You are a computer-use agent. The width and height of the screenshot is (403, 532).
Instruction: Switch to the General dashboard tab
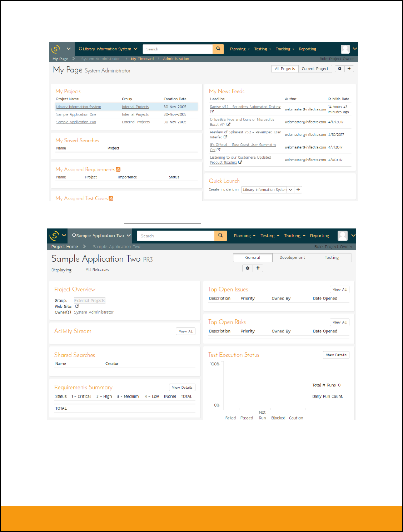click(x=253, y=257)
